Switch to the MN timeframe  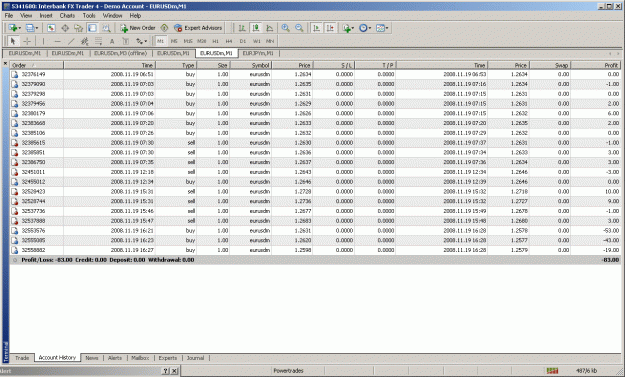pos(270,41)
